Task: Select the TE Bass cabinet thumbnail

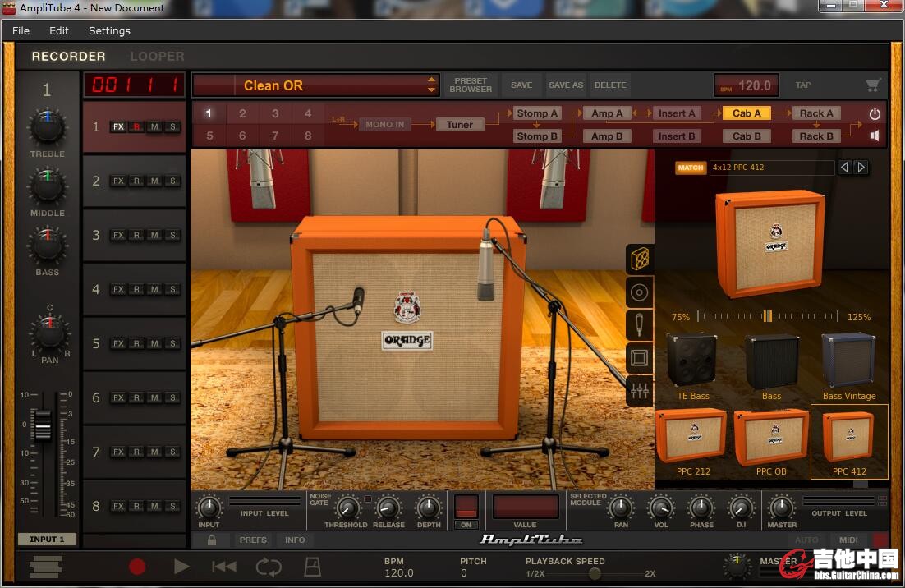Action: (x=692, y=365)
